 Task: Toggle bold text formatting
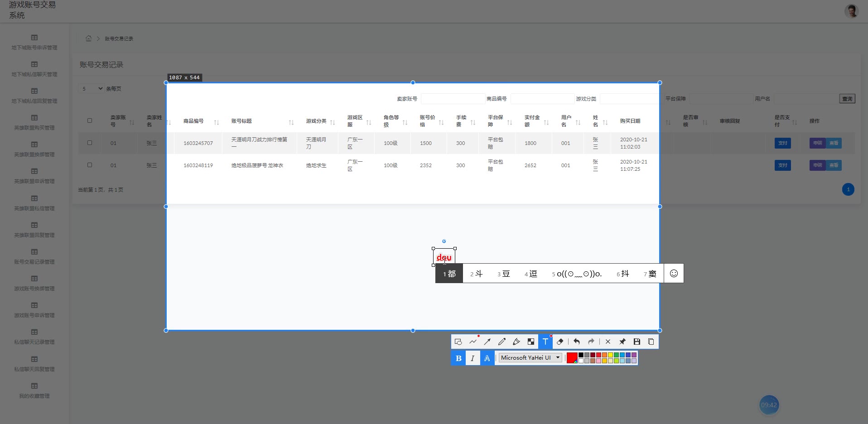(458, 358)
